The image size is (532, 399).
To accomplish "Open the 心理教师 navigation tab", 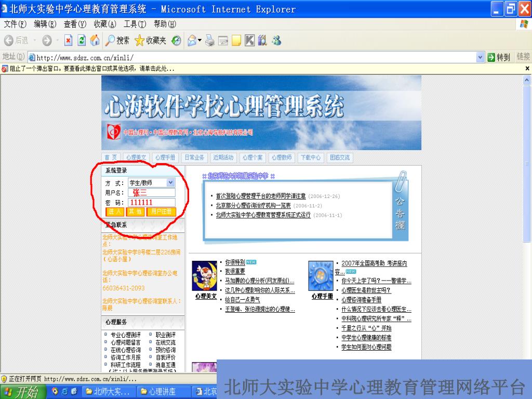I will pyautogui.click(x=281, y=157).
